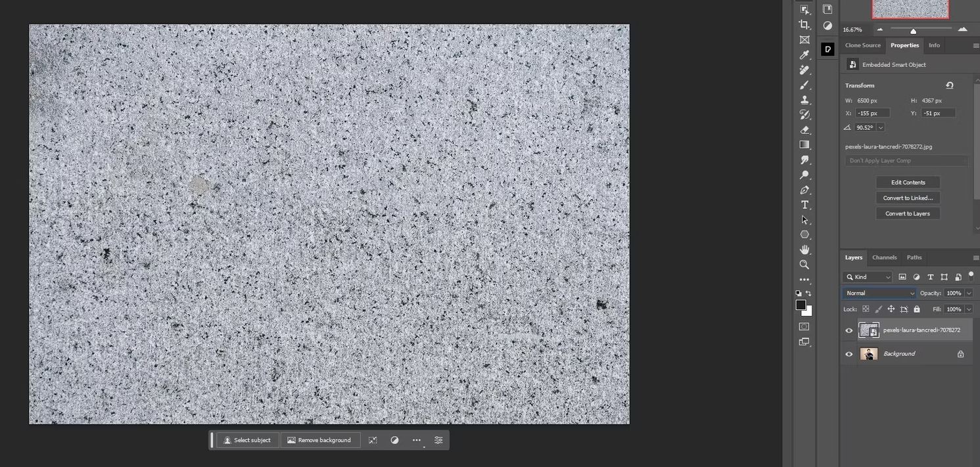Select the Frame tool
Image resolution: width=980 pixels, height=467 pixels.
click(805, 40)
